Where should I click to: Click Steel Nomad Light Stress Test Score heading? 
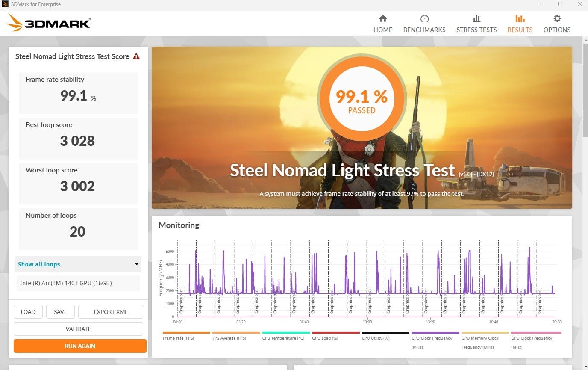point(72,56)
